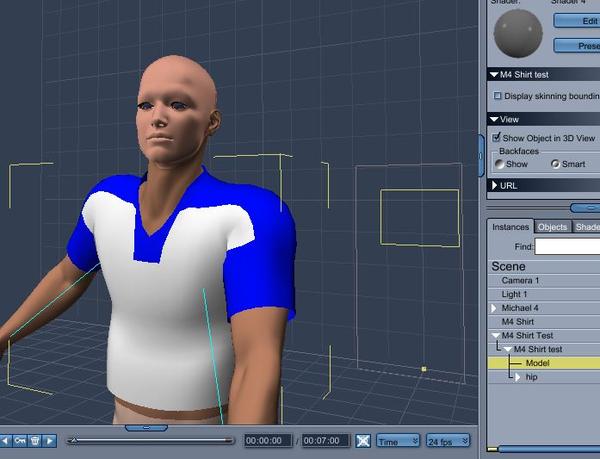Select the Scene root row
Image resolution: width=600 pixels, height=459 pixels.
[544, 267]
